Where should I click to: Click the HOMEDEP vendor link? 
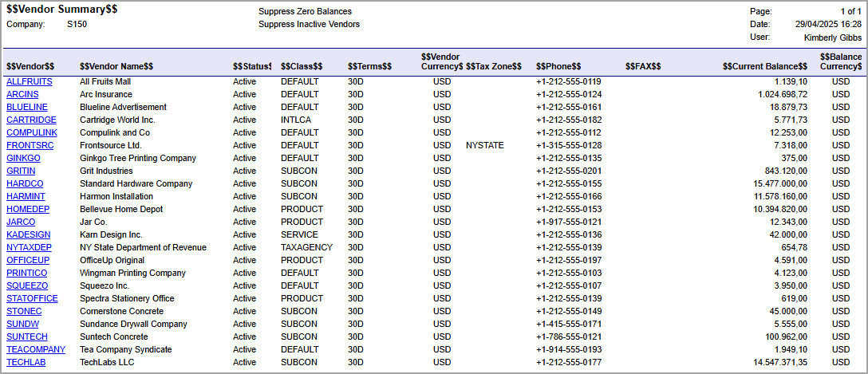(29, 209)
